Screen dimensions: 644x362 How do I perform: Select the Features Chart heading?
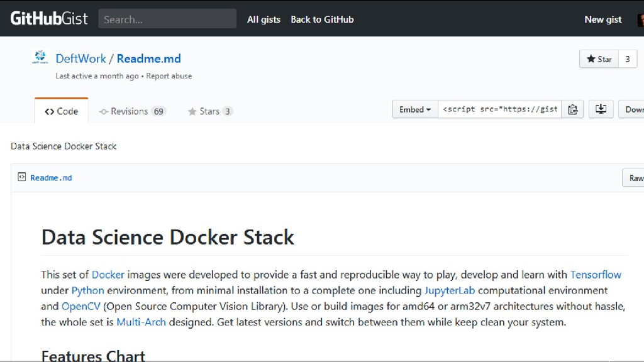[x=93, y=356]
